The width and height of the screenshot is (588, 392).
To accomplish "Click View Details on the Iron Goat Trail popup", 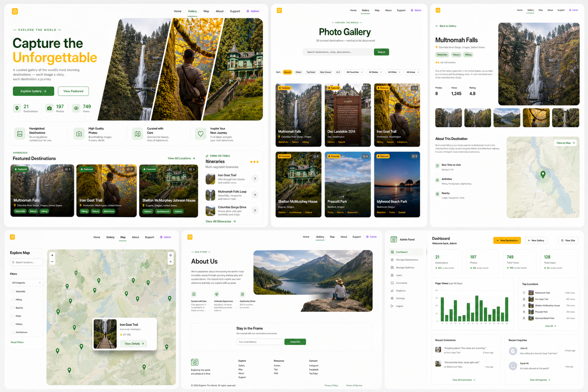I will pyautogui.click(x=134, y=344).
